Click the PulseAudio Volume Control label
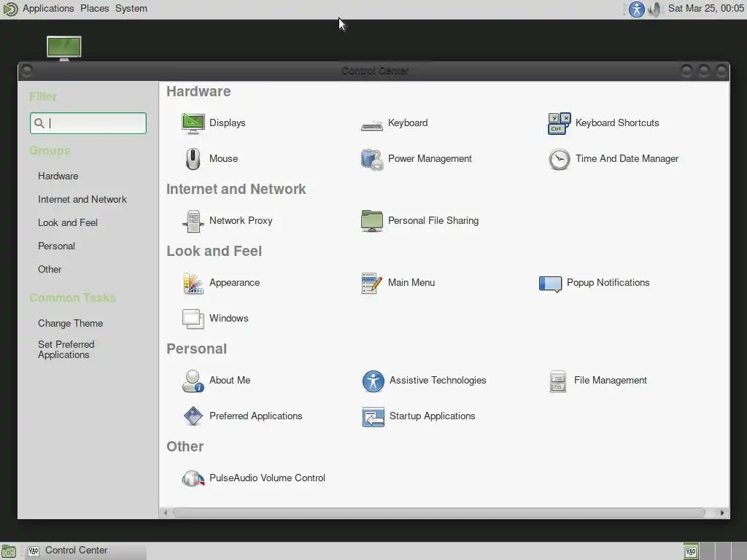The width and height of the screenshot is (747, 560). pyautogui.click(x=267, y=478)
